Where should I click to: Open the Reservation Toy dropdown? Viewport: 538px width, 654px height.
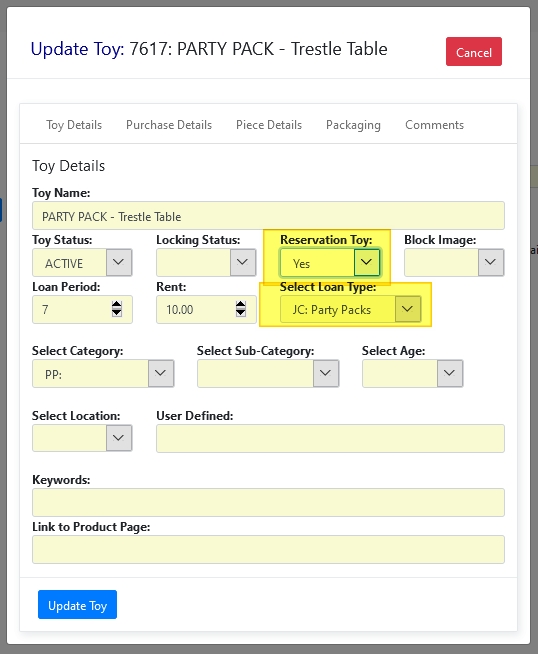(x=330, y=262)
